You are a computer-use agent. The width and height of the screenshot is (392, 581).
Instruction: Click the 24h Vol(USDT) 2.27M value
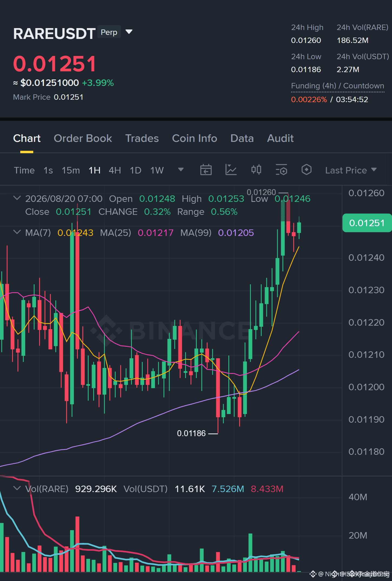pyautogui.click(x=348, y=69)
